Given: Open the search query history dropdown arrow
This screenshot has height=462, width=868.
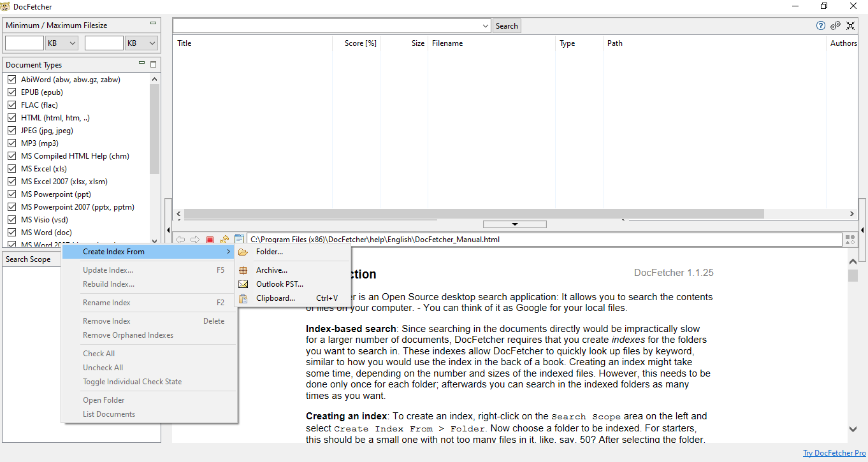Looking at the screenshot, I should (x=485, y=26).
